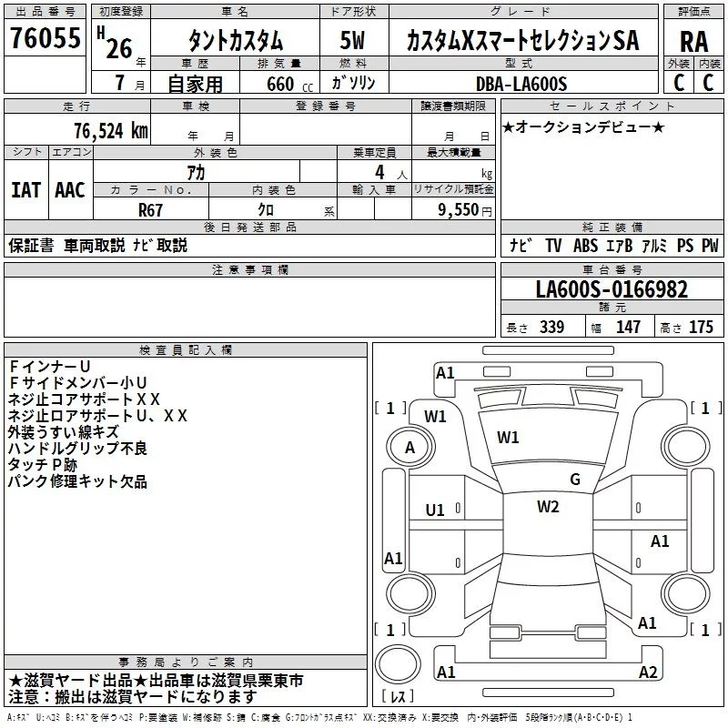This screenshot has height=728, width=728.
Task: Click the PW equipment label
Action: click(710, 245)
